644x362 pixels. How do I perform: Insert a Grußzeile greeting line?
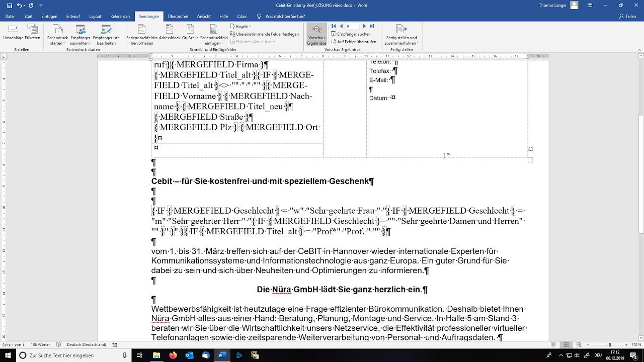190,32
